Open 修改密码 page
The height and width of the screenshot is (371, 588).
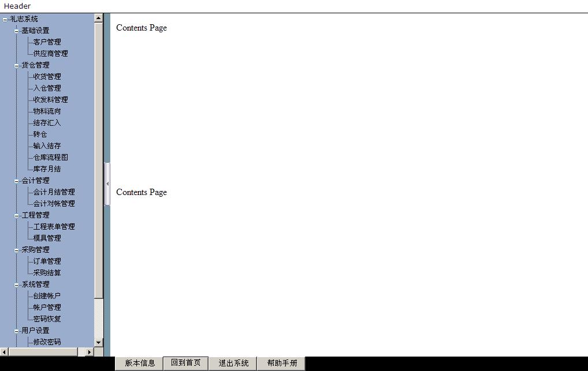tap(47, 342)
